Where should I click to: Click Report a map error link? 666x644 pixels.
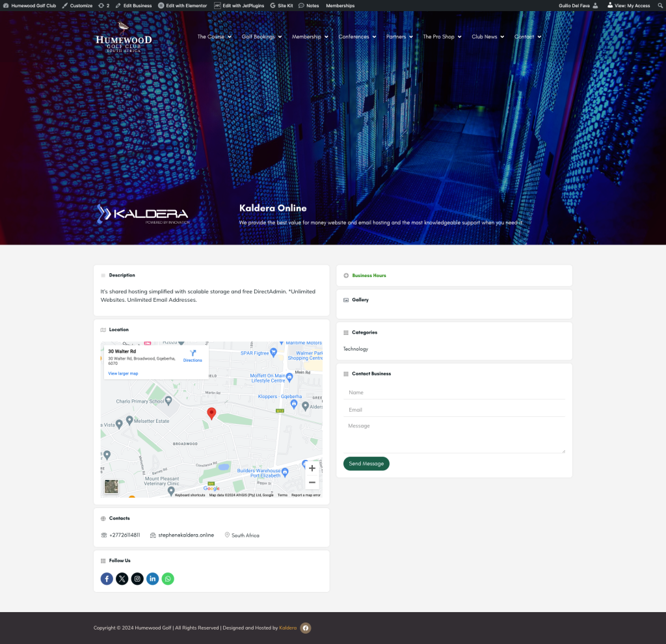coord(306,495)
